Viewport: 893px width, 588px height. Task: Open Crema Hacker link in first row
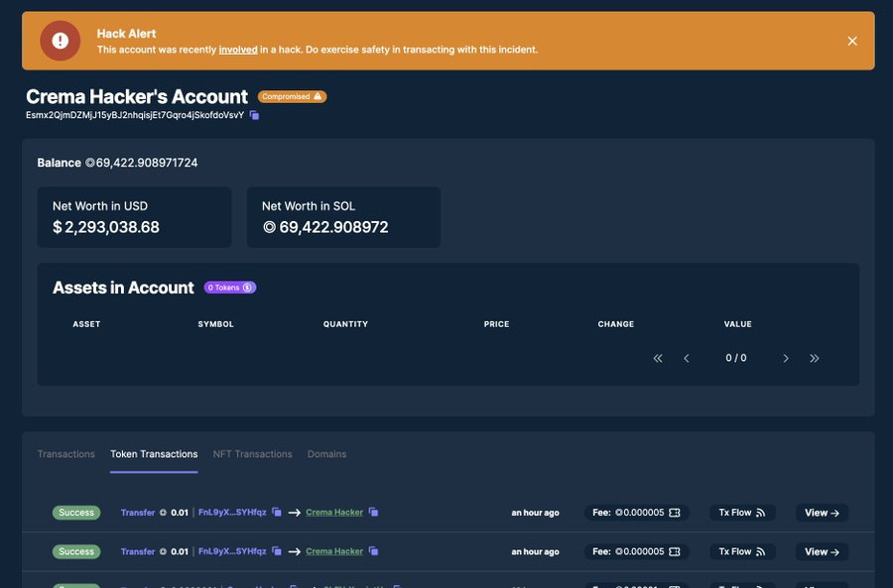pyautogui.click(x=334, y=513)
